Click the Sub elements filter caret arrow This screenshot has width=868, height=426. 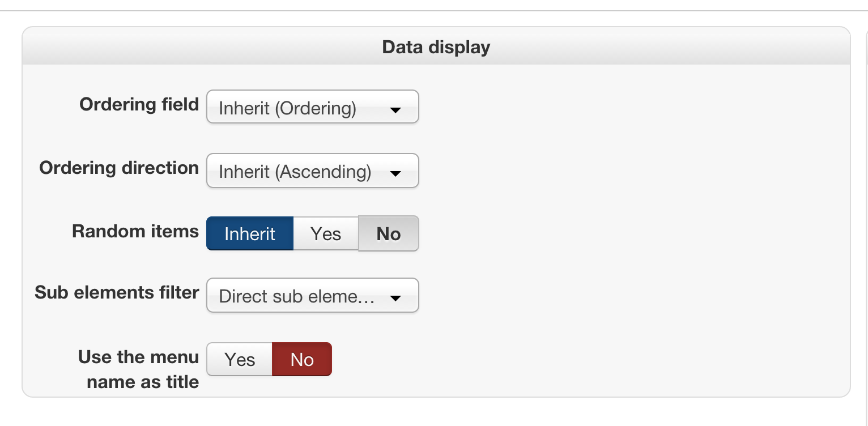click(x=395, y=297)
